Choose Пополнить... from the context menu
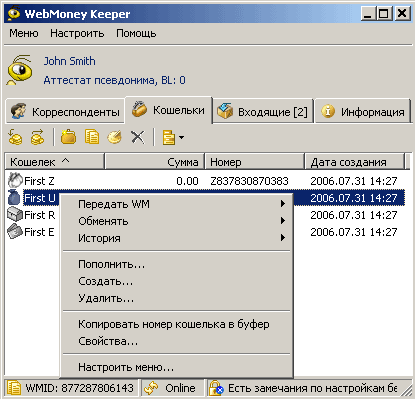 (177, 264)
